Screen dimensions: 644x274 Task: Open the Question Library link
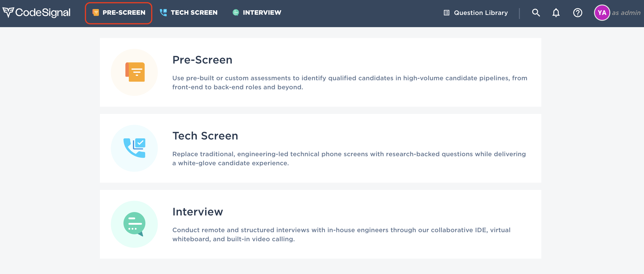(x=476, y=13)
